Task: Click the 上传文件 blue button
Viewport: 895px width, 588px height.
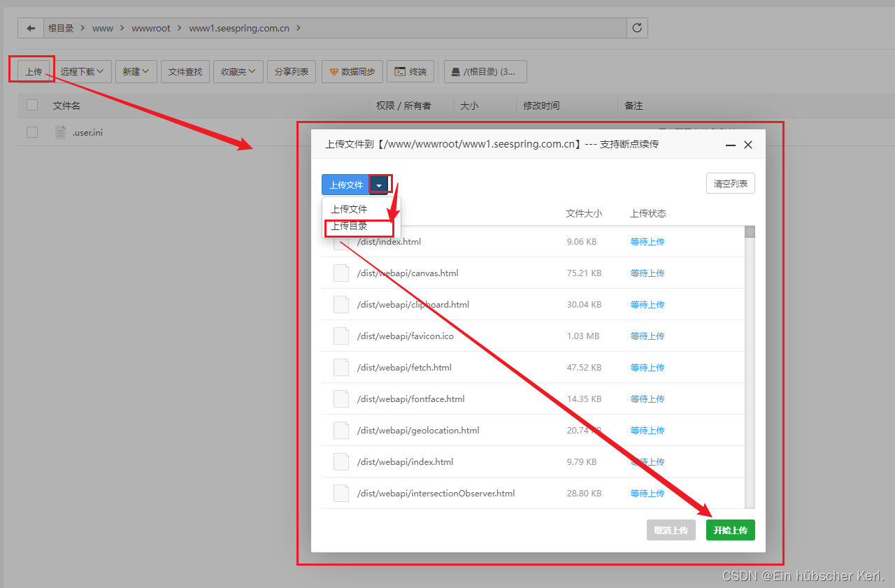Action: point(346,185)
